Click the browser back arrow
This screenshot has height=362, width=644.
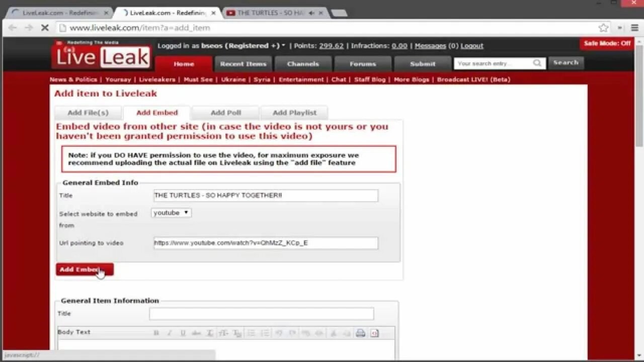[x=13, y=28]
